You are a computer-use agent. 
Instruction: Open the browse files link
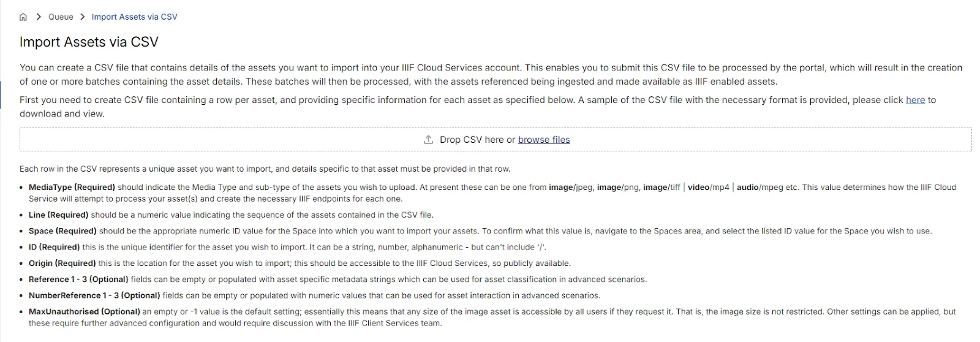pos(544,140)
